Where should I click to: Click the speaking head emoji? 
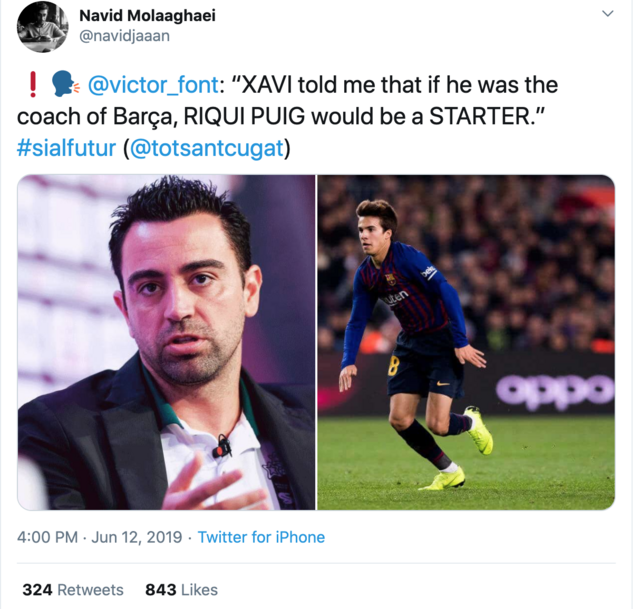tap(64, 84)
